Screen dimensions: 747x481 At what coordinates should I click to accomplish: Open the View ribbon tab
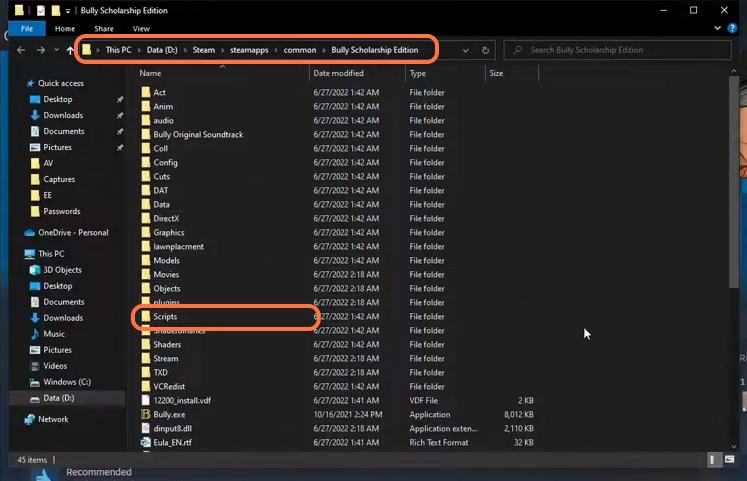click(141, 29)
